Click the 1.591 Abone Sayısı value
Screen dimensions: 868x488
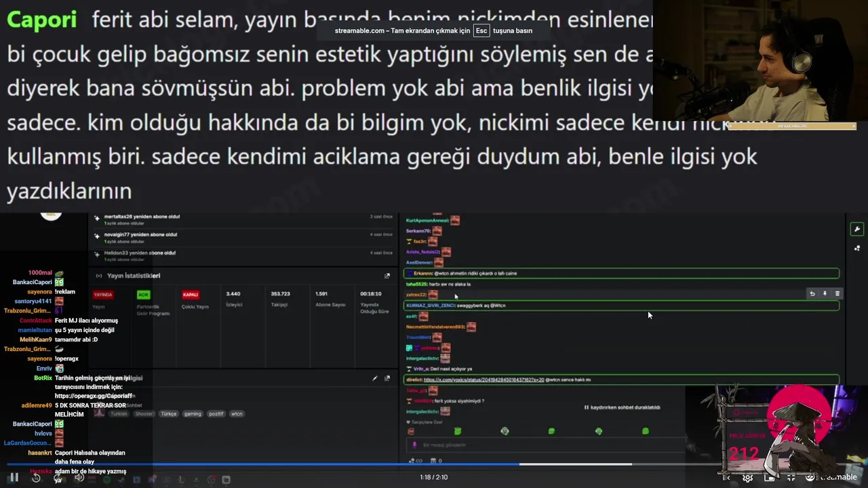point(330,299)
